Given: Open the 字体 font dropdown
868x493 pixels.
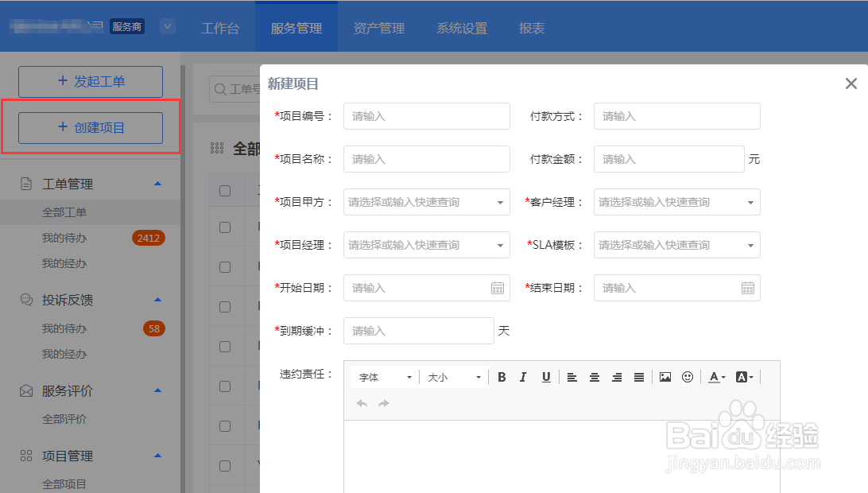Looking at the screenshot, I should point(384,376).
